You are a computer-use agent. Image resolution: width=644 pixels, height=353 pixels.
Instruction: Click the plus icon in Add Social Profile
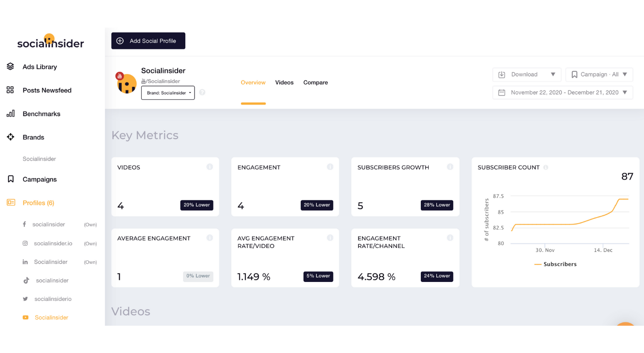click(120, 41)
